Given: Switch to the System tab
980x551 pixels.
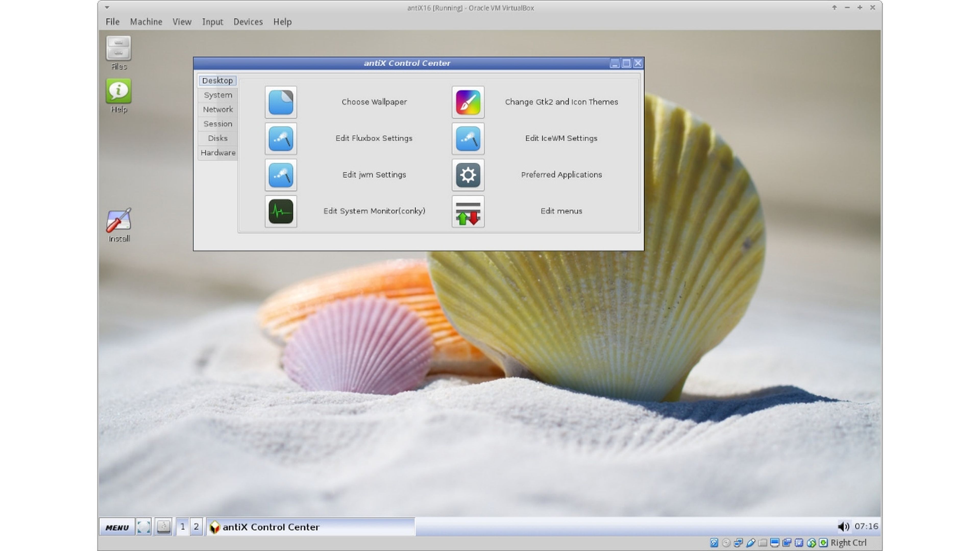Looking at the screenshot, I should pyautogui.click(x=218, y=95).
